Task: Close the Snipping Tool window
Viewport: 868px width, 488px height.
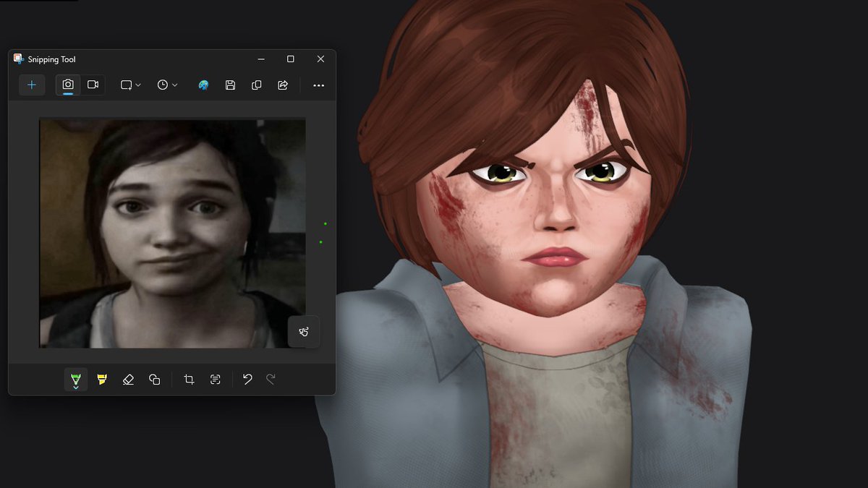Action: [x=320, y=59]
